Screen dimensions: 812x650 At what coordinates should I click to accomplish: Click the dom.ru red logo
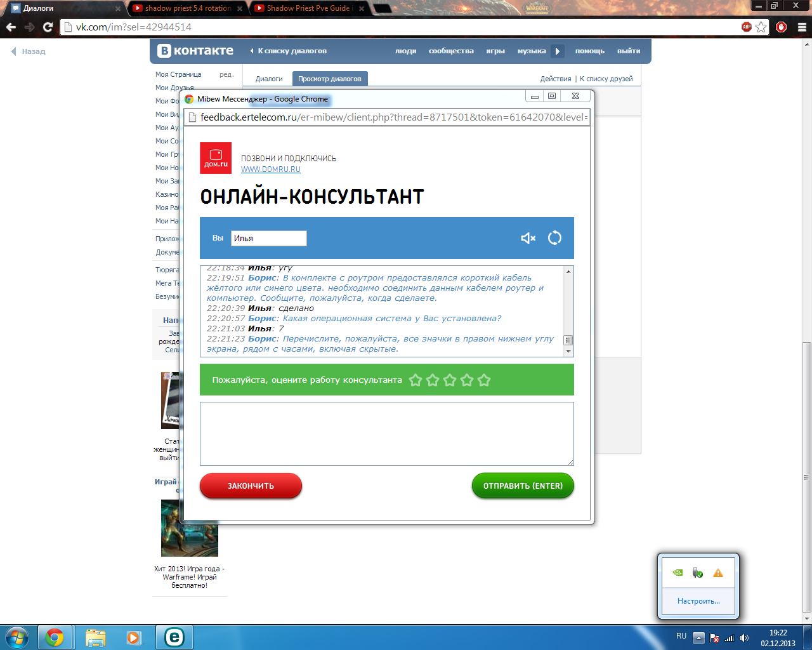coord(216,158)
